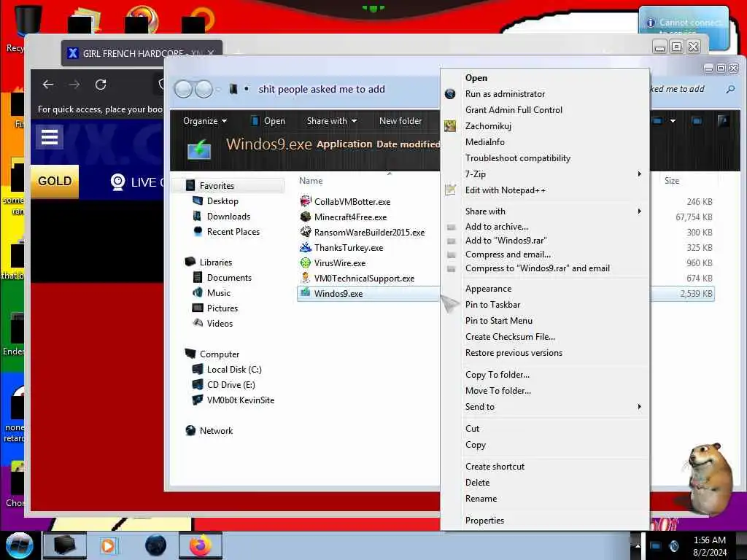
Task: Click the browser back arrow
Action: (x=47, y=85)
